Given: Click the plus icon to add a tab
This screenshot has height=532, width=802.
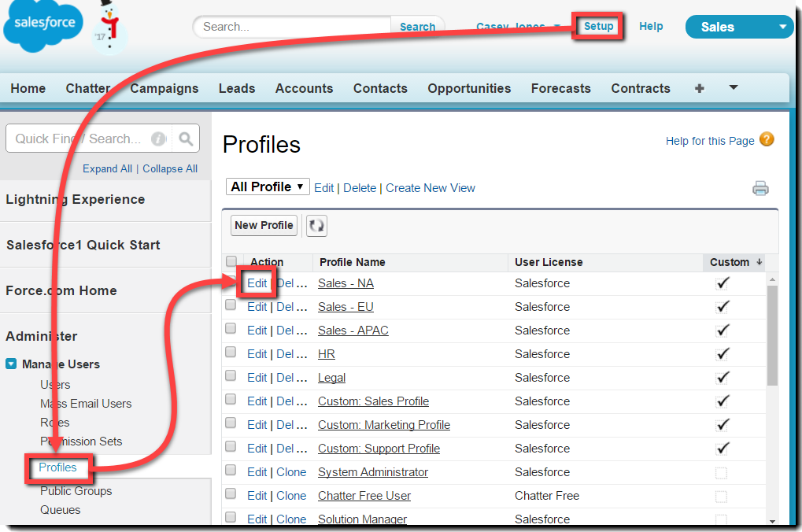Looking at the screenshot, I should (699, 88).
